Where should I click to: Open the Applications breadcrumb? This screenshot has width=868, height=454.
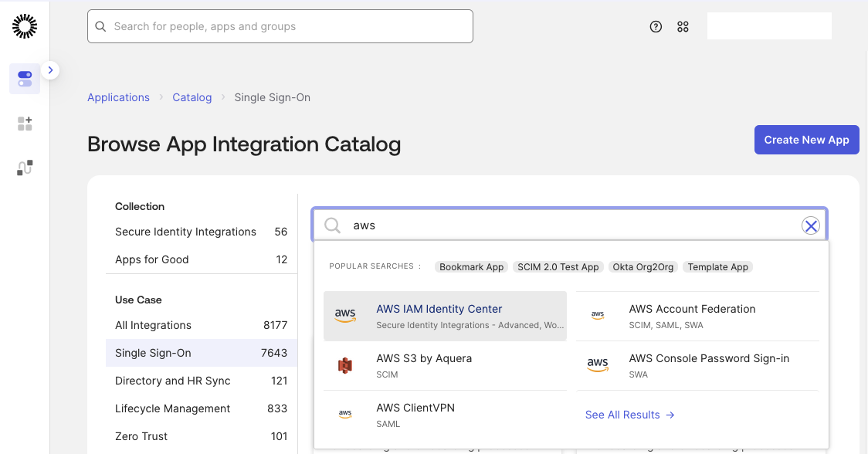point(118,97)
